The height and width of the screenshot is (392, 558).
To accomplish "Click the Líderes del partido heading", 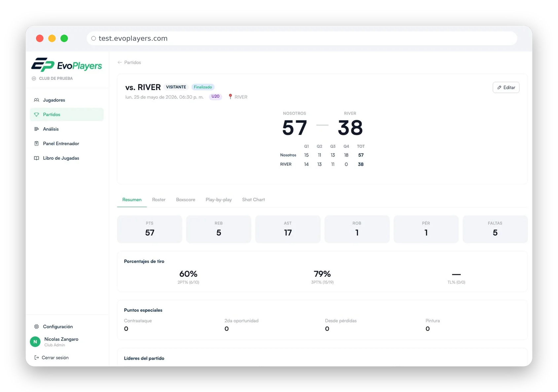I will 144,358.
